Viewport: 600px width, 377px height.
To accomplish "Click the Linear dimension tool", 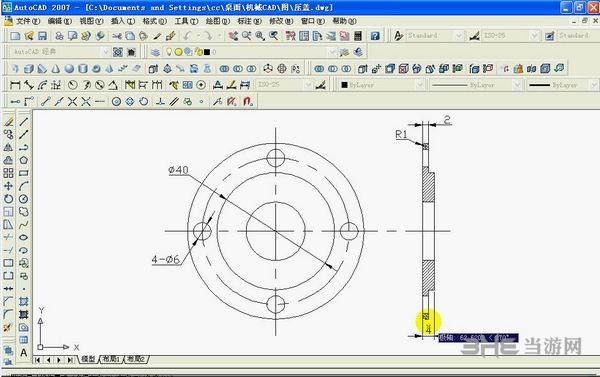I will point(15,85).
